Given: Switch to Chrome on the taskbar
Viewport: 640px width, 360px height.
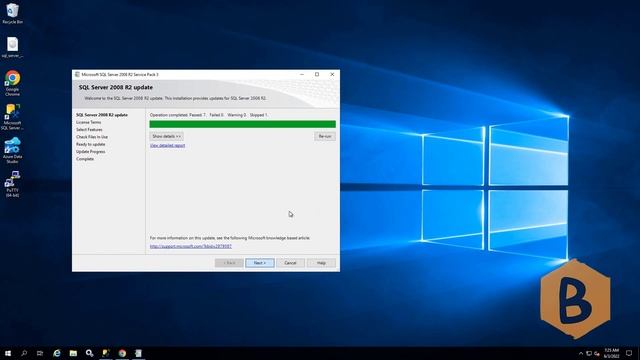Looking at the screenshot, I should click(122, 353).
